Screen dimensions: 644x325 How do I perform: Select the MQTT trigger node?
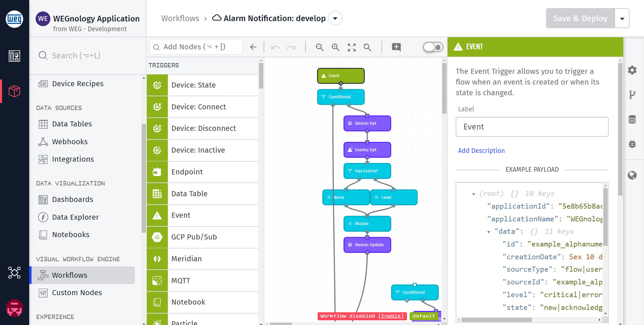pyautogui.click(x=202, y=281)
